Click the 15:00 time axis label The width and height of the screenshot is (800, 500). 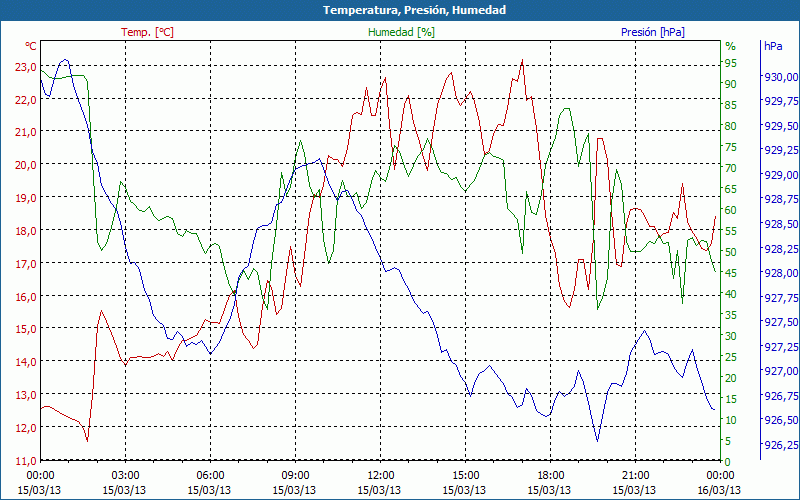[x=465, y=476]
